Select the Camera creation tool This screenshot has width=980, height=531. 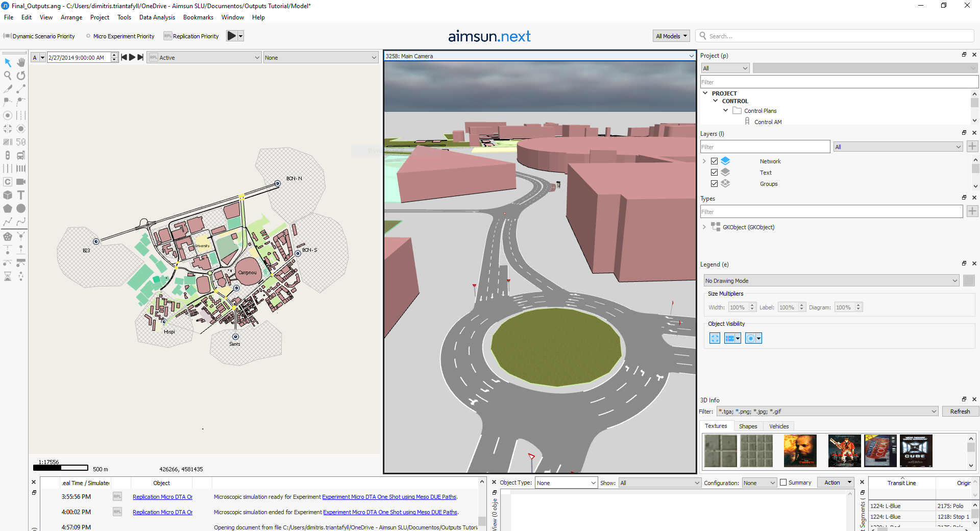point(21,182)
